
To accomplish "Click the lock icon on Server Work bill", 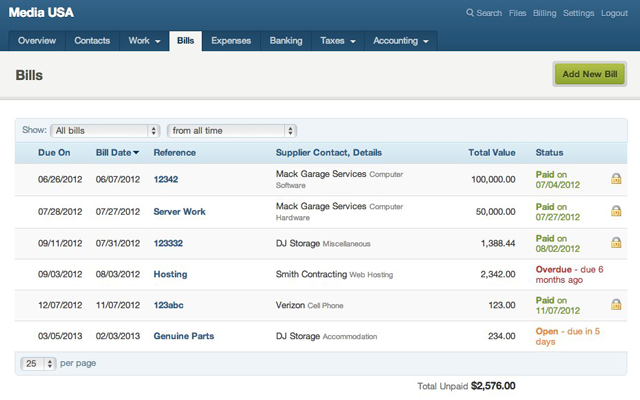I will (x=616, y=211).
